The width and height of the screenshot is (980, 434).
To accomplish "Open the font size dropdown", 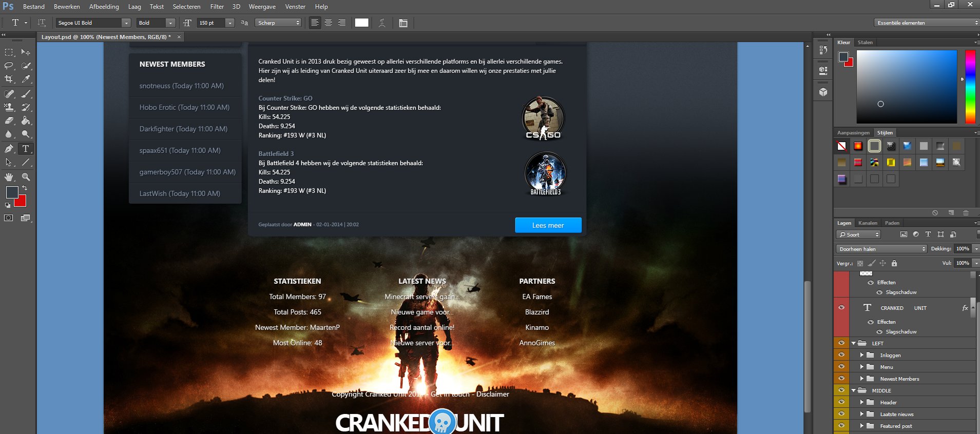I will [229, 23].
